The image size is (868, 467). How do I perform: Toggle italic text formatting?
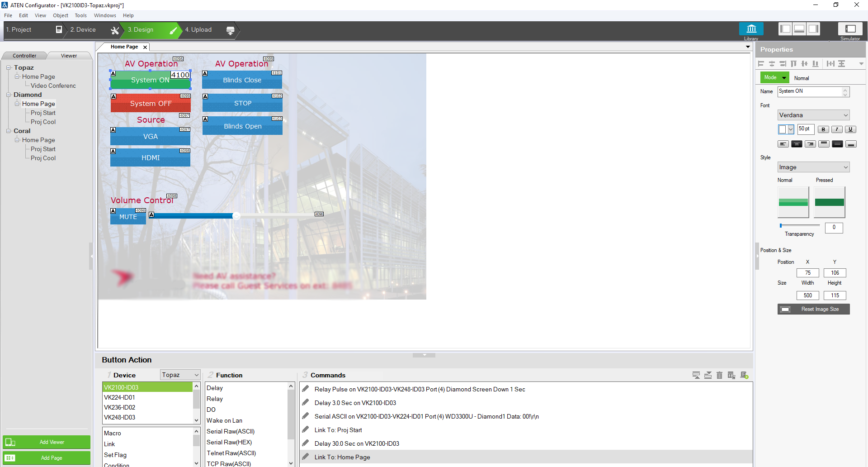837,129
